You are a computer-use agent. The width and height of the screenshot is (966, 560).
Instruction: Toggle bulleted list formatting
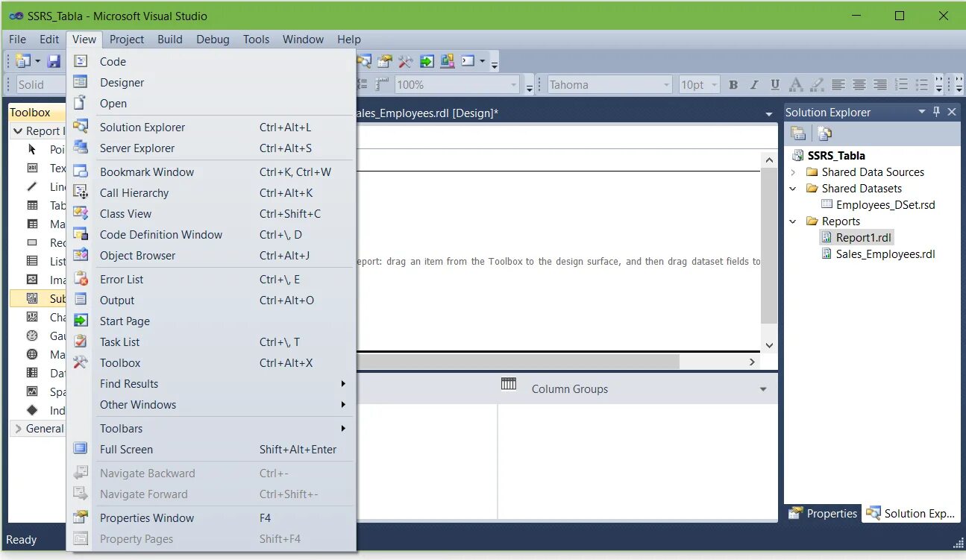point(922,85)
